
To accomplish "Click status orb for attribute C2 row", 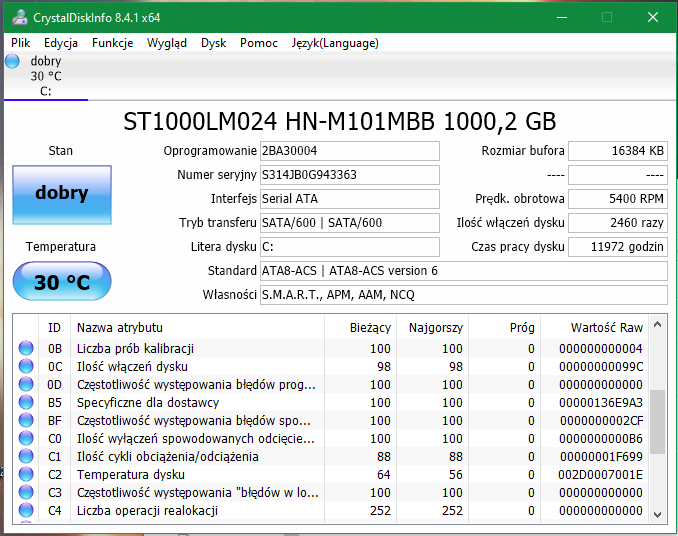I will point(26,475).
